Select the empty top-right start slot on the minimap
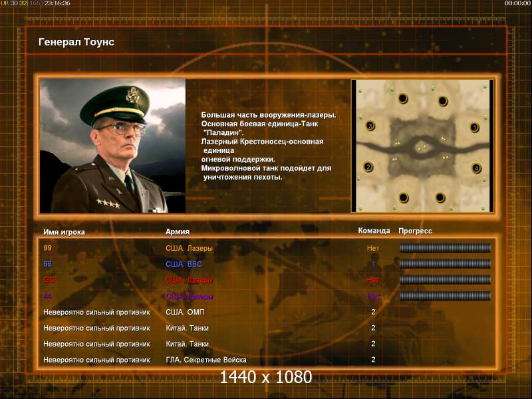Image resolution: width=532 pixels, height=399 pixels. pyautogui.click(x=443, y=100)
